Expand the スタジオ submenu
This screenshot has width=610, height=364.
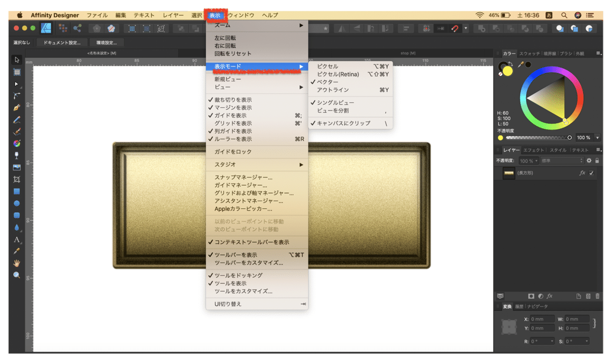257,165
